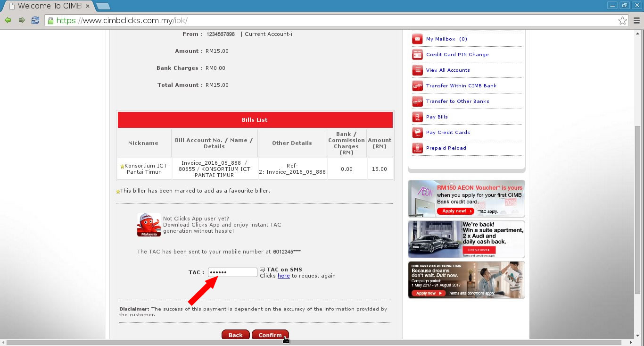
Task: Click Apply now on Cash Plus loan banner
Action: click(x=428, y=293)
